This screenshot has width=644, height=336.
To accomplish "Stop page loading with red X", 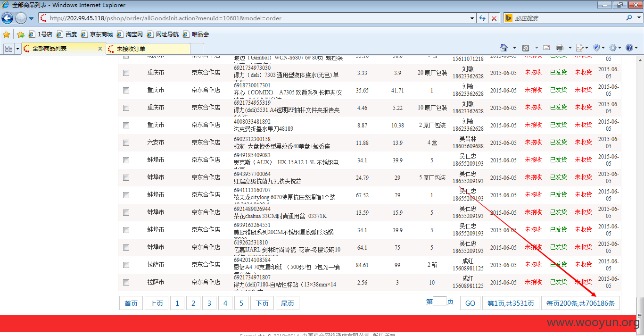I will click(x=494, y=18).
